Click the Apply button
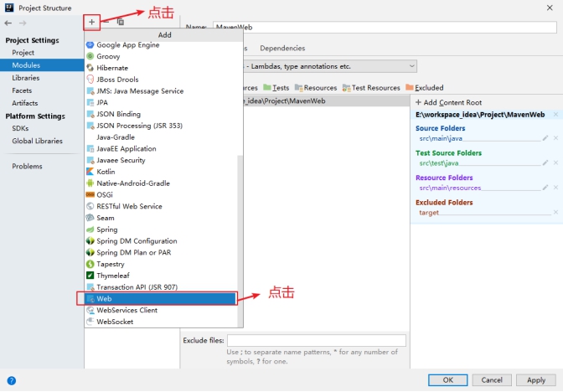The width and height of the screenshot is (563, 392). [x=536, y=380]
